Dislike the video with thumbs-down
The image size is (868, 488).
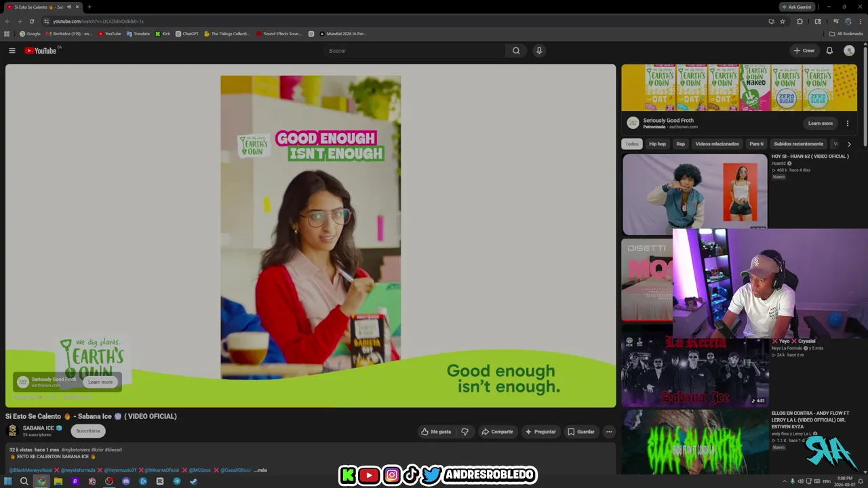click(x=465, y=432)
